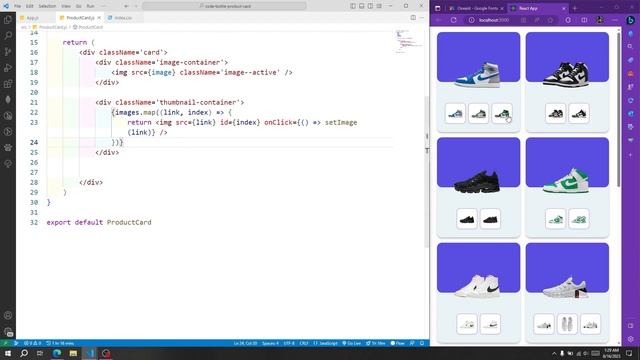Change indentation via Spaces: 4

270,343
